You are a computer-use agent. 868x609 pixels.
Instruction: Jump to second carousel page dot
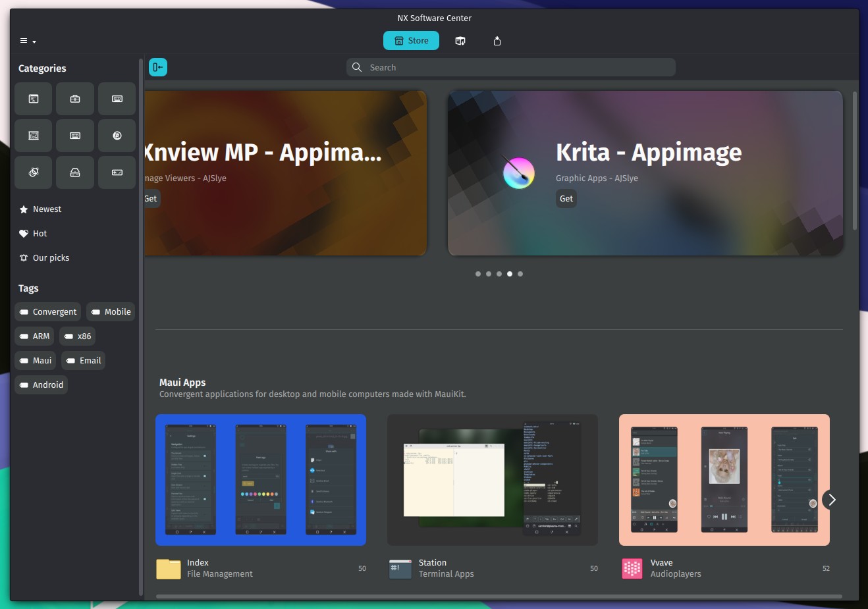(489, 274)
